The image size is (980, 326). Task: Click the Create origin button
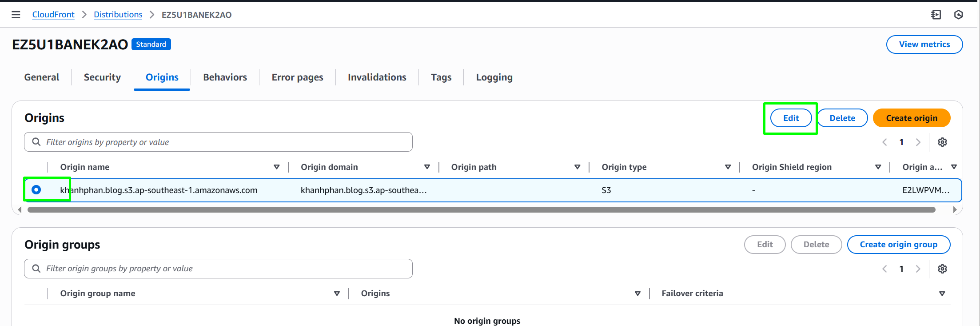(x=912, y=118)
